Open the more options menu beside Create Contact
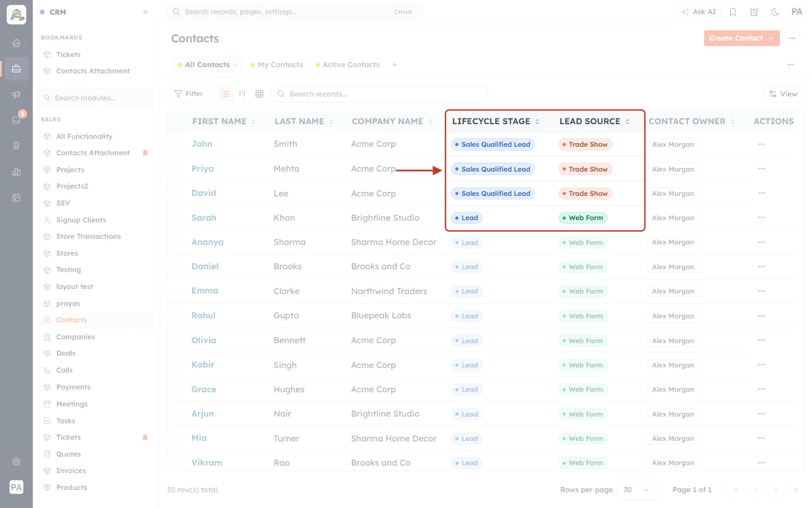 792,38
